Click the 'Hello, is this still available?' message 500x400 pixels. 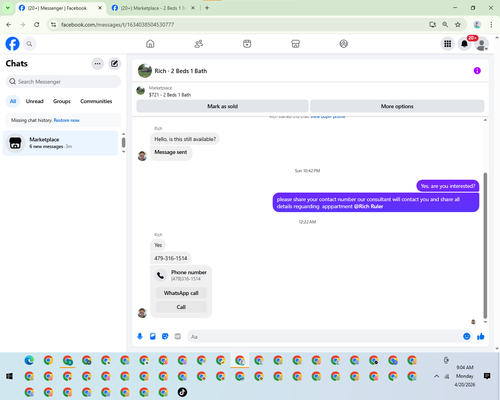pos(185,139)
